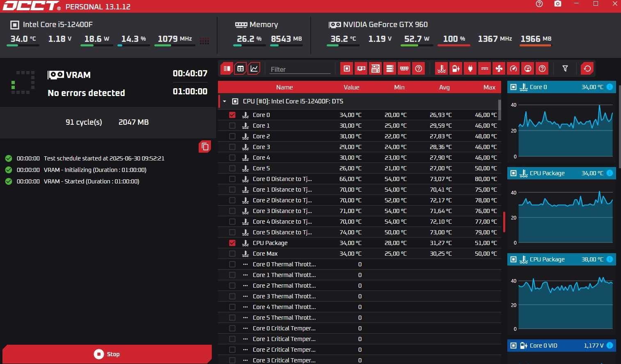Collapse the CPU [#0] DTS group
Screen dimensions: 621x364
point(225,101)
